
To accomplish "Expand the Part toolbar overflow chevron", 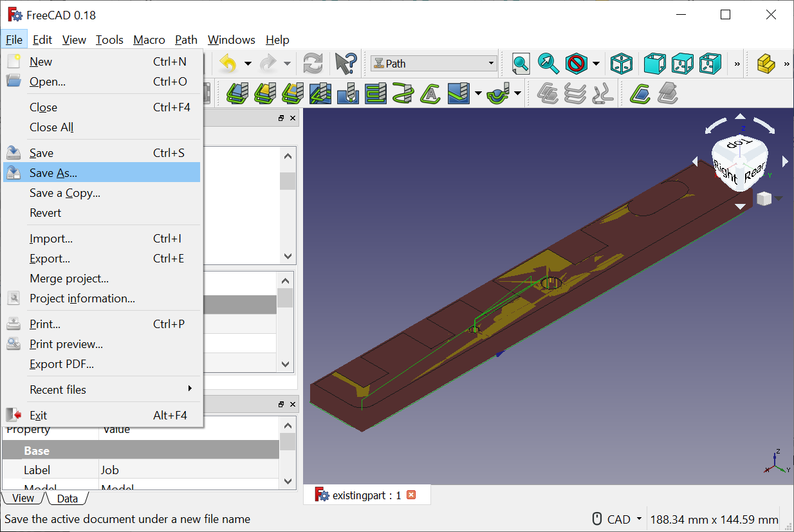I will click(787, 64).
